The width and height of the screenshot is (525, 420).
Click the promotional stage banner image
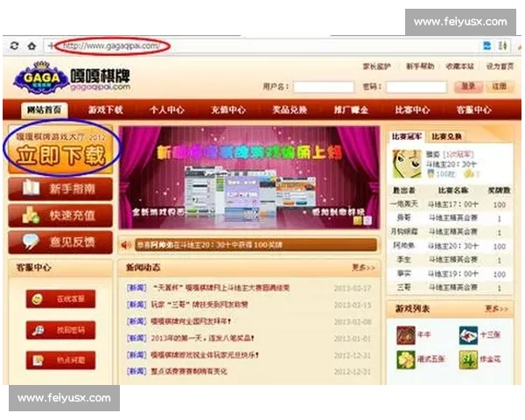[249, 178]
